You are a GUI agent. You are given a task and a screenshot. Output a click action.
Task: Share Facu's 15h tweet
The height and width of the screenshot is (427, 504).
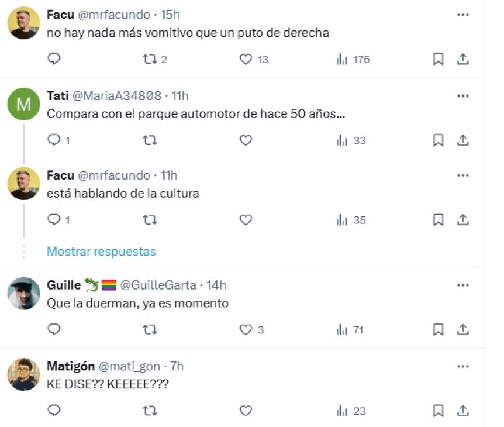463,59
